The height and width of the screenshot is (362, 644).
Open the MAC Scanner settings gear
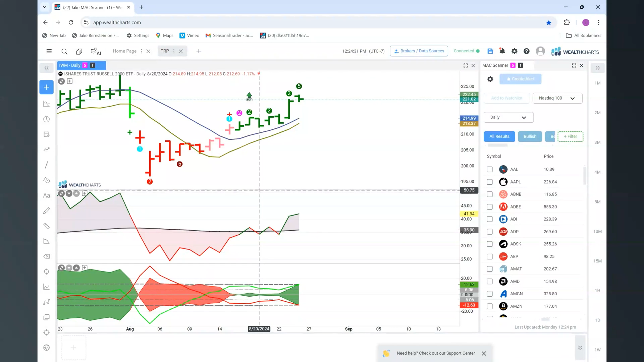click(x=490, y=79)
